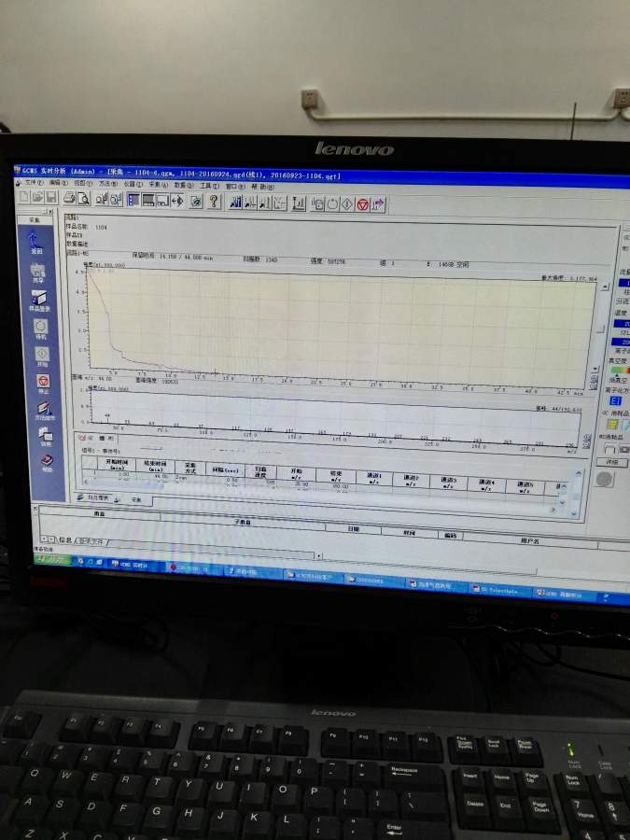Select the 信息 tab in output window
This screenshot has width=630, height=840.
[x=64, y=540]
